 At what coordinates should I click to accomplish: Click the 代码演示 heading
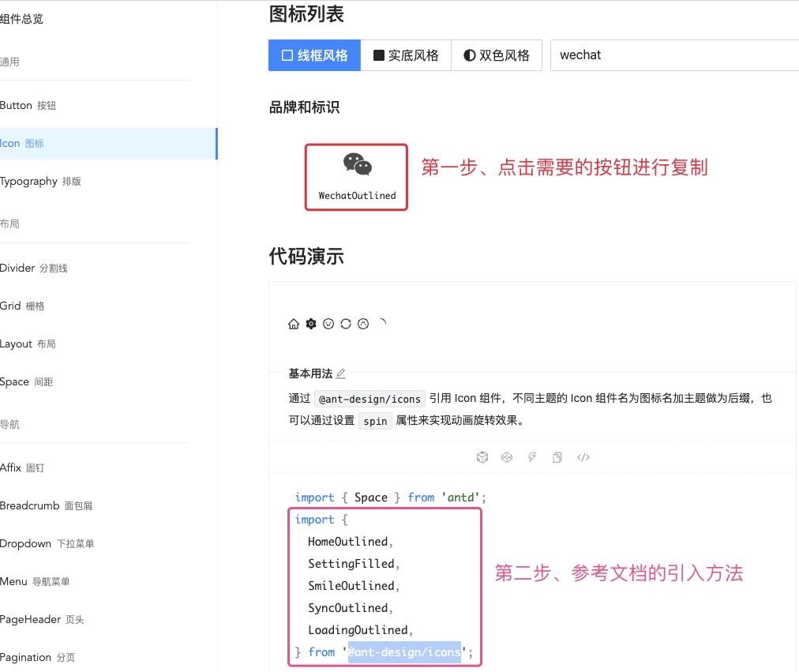coord(306,256)
